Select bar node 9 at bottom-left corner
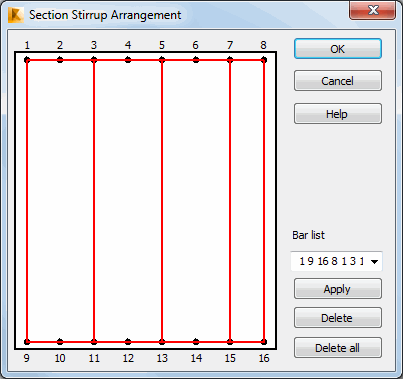The height and width of the screenshot is (379, 403). point(27,342)
